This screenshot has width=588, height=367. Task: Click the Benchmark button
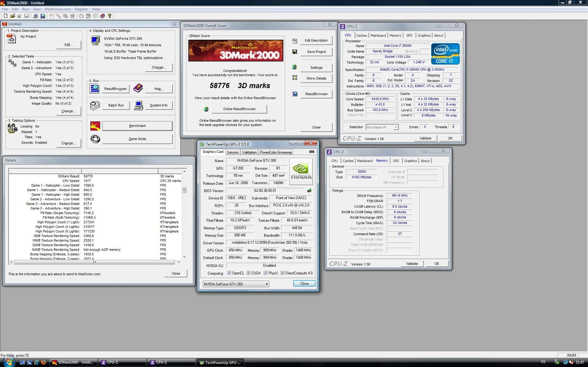click(137, 126)
